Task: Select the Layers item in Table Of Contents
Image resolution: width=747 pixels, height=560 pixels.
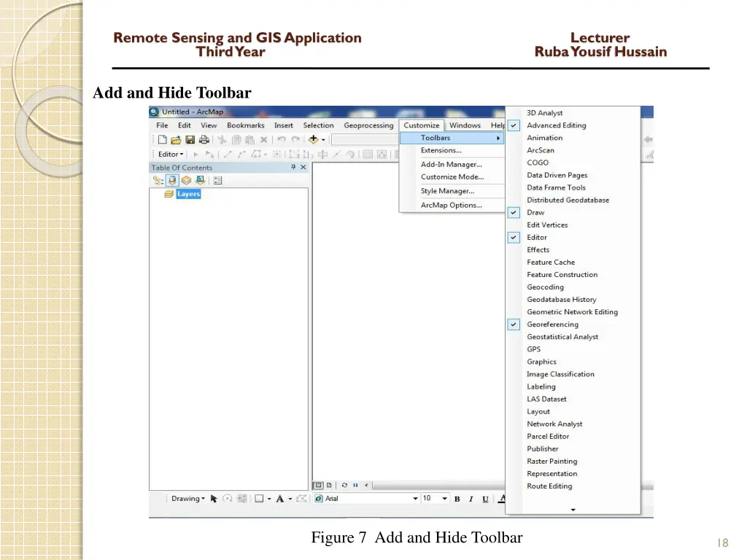Action: (189, 194)
